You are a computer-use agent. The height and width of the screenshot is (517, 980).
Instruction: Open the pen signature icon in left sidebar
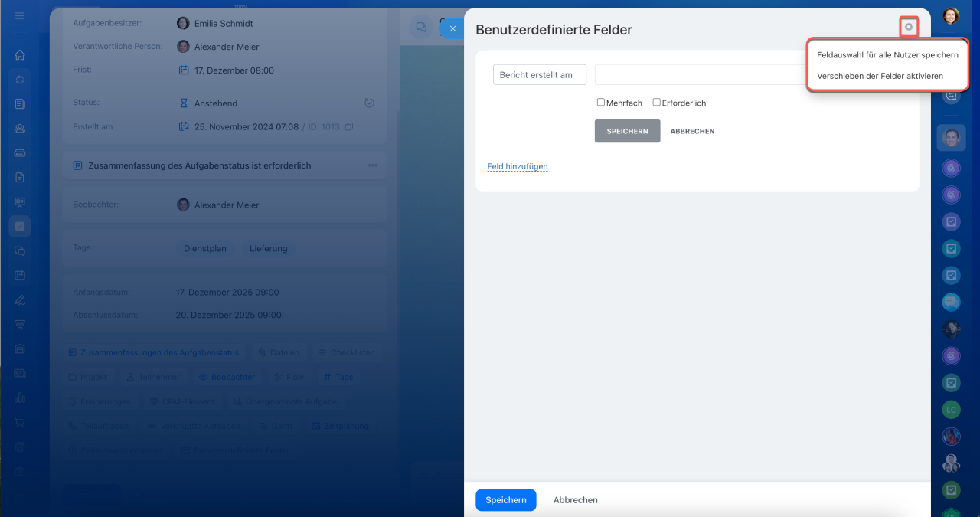[20, 299]
